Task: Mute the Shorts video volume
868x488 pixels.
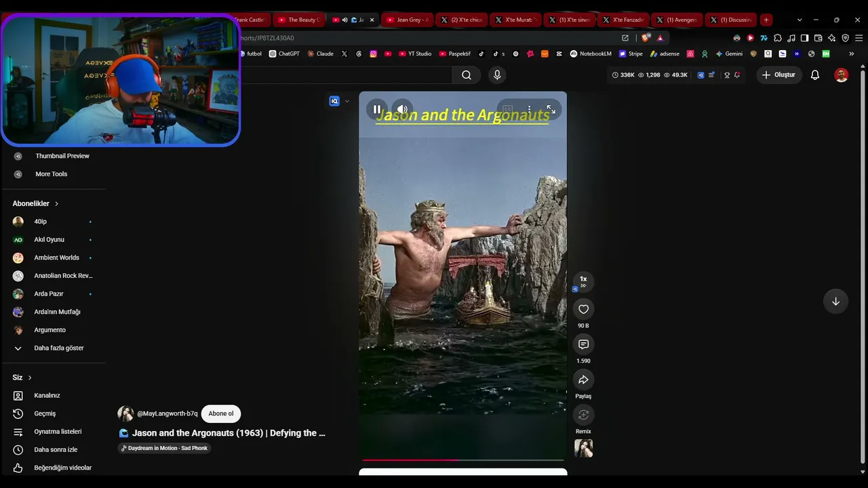Action: (x=402, y=109)
